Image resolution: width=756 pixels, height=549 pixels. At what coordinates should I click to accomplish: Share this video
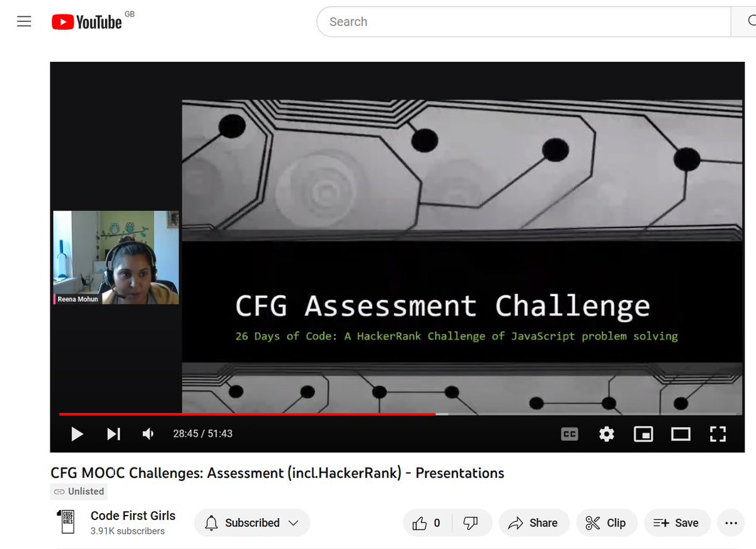(534, 523)
